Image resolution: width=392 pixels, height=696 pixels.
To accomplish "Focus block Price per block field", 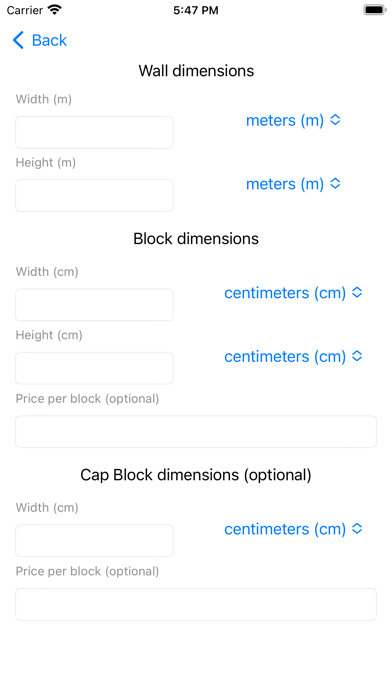I will click(x=196, y=431).
